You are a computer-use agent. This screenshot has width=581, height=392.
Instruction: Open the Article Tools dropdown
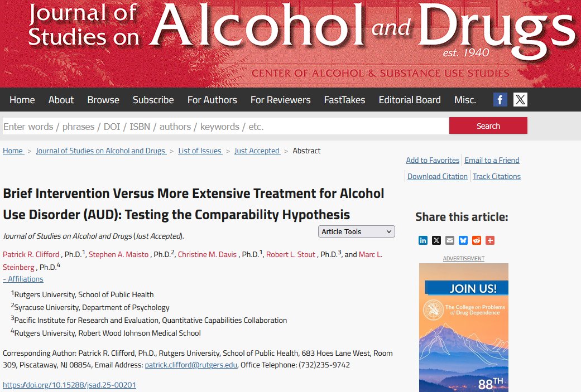click(357, 231)
